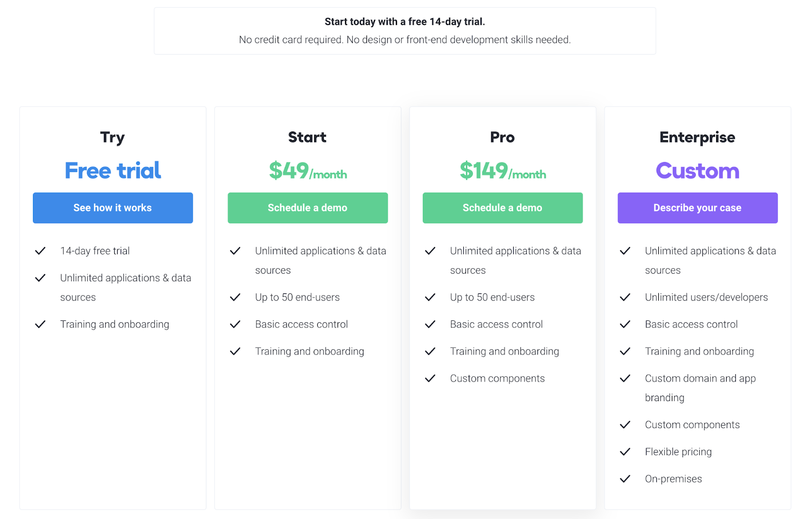
Task: Schedule a demo for the Pro plan
Action: (502, 208)
